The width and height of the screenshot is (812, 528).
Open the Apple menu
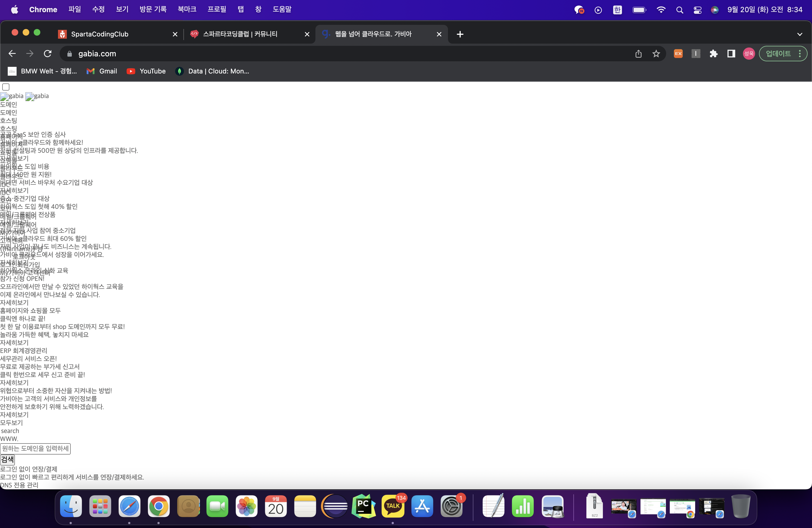point(14,10)
